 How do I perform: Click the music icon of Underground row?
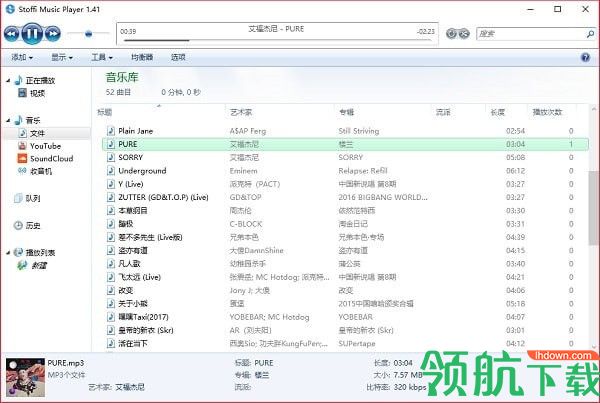(x=111, y=171)
